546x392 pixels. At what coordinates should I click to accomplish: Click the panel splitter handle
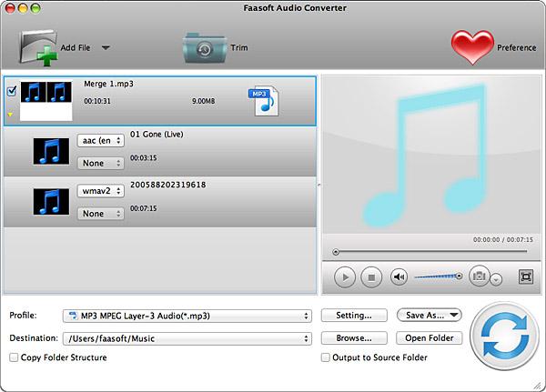pyautogui.click(x=319, y=185)
